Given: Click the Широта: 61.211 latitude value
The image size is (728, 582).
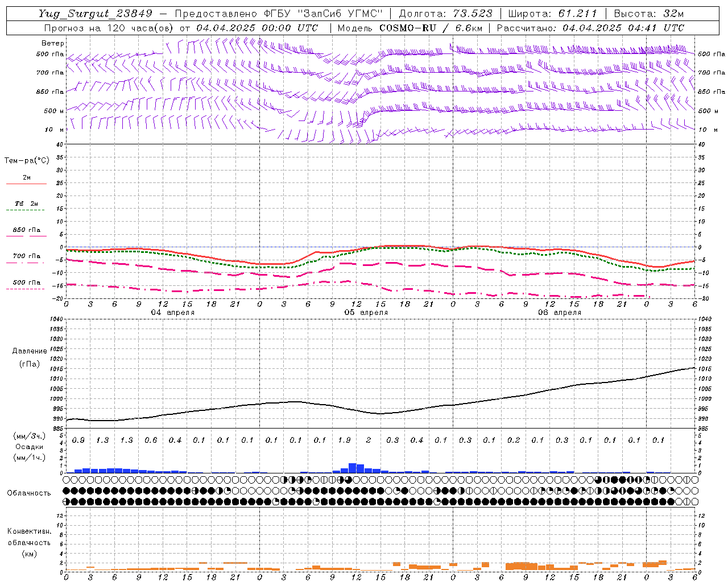Looking at the screenshot, I should pyautogui.click(x=552, y=14).
